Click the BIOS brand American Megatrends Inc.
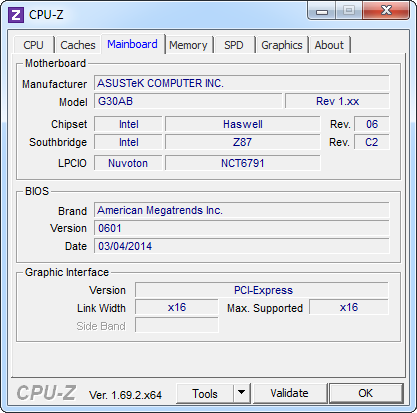The width and height of the screenshot is (417, 413). [242, 210]
